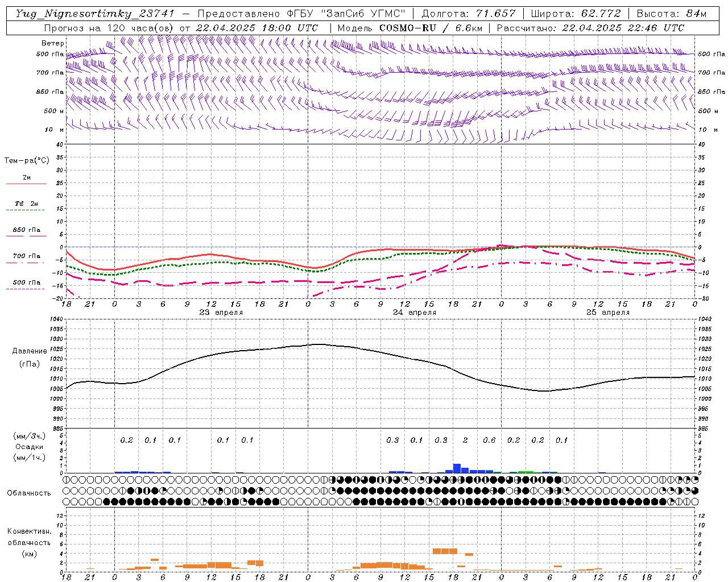Screen dimensions: 728x582
Task: Click the "Ветер" wind panel label
Action: (x=52, y=43)
